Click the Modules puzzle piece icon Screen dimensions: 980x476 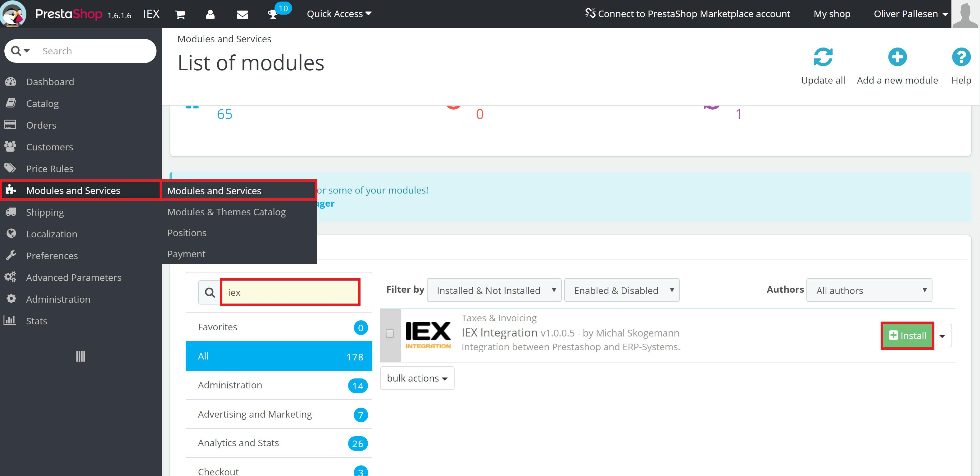click(x=11, y=189)
